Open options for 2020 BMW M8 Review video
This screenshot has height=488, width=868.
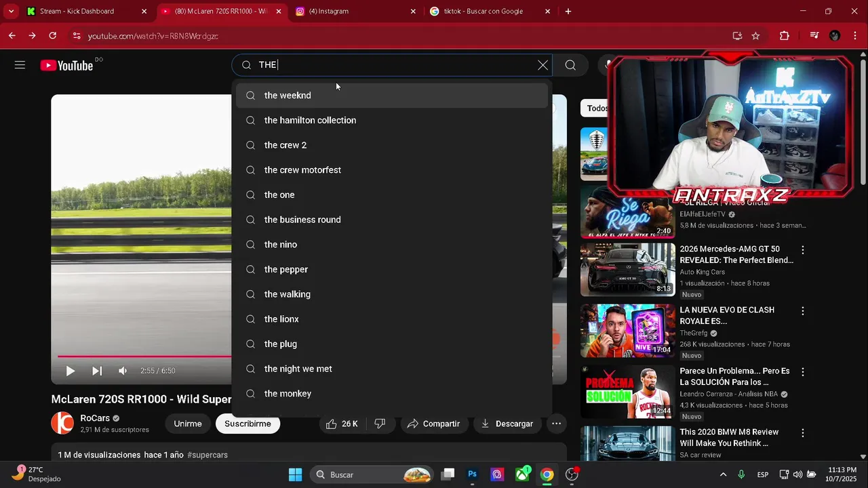(x=803, y=433)
